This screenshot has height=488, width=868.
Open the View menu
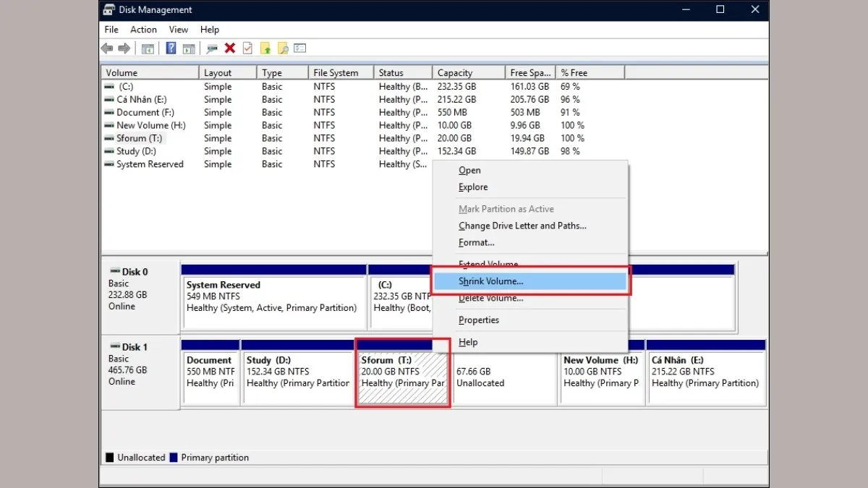click(178, 30)
